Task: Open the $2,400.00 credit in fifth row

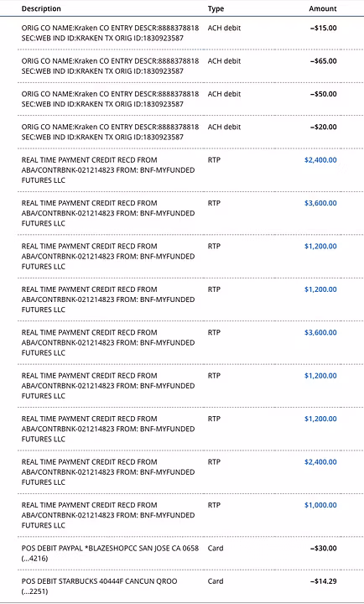Action: (x=320, y=160)
